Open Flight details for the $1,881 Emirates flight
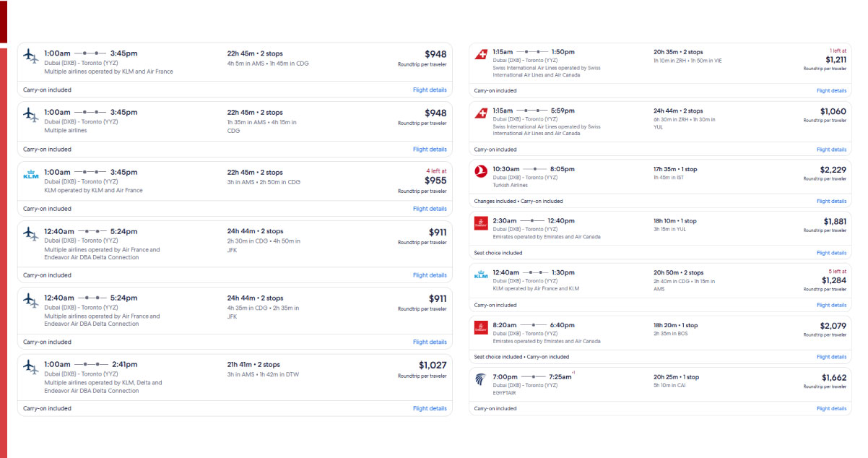This screenshot has width=868, height=458. [831, 254]
